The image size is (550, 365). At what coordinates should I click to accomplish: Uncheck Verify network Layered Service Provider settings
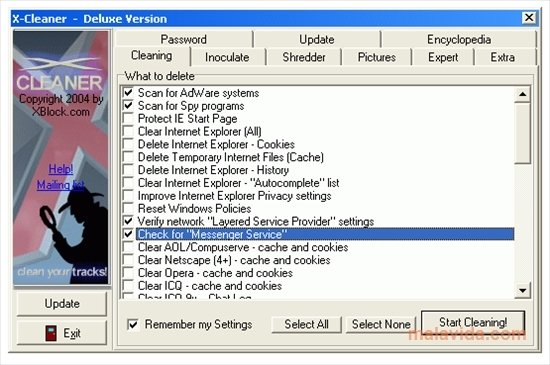[x=128, y=221]
